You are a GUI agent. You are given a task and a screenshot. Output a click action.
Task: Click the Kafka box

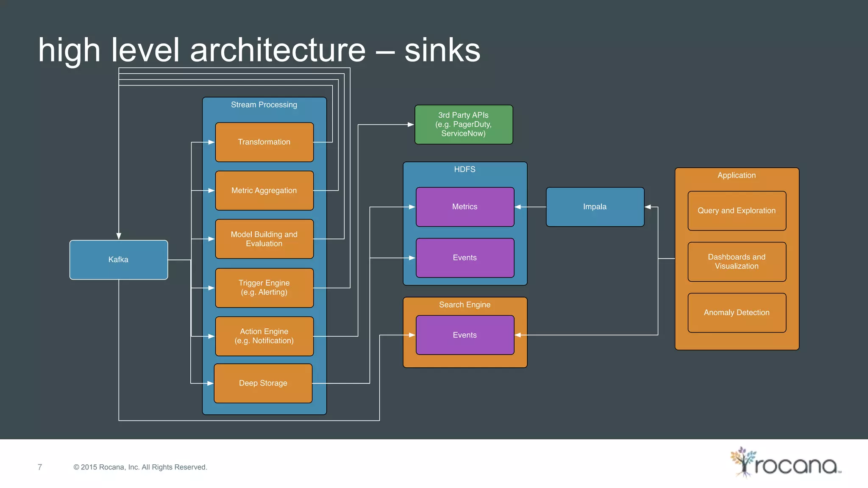(119, 260)
